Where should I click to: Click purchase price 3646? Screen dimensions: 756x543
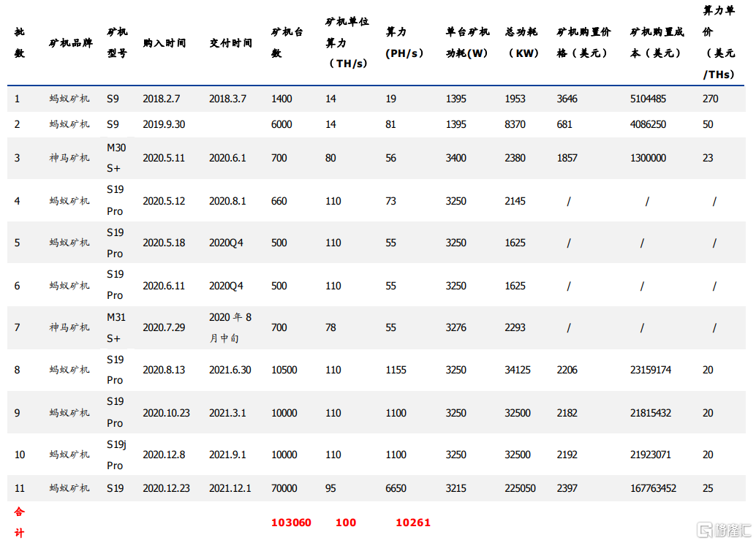[x=567, y=99]
